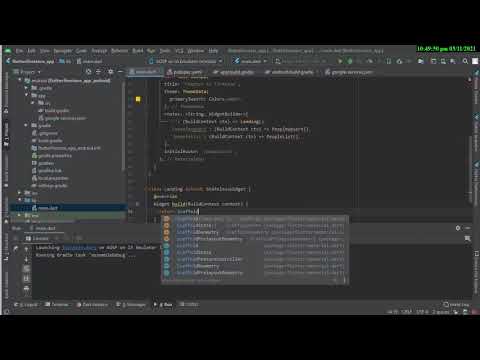480x360 pixels.
Task: Click the yellow lightbulb icon in editor gutter
Action: pos(138,99)
